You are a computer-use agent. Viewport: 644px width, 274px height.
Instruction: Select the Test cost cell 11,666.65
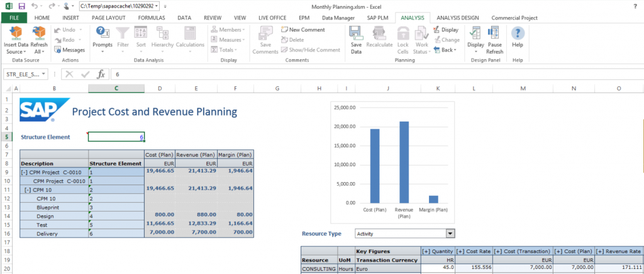[160, 224]
